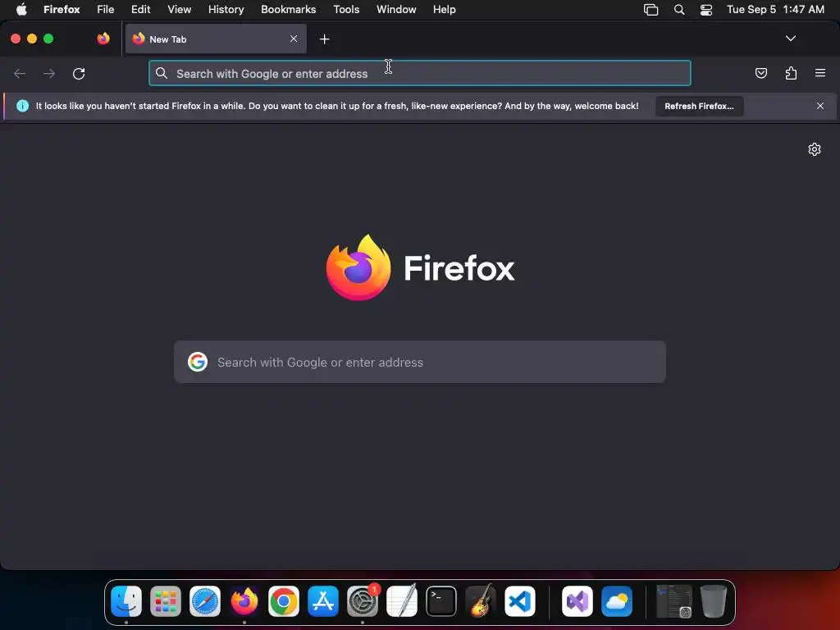Click the screen mirroring menu bar icon
840x630 pixels.
651,10
